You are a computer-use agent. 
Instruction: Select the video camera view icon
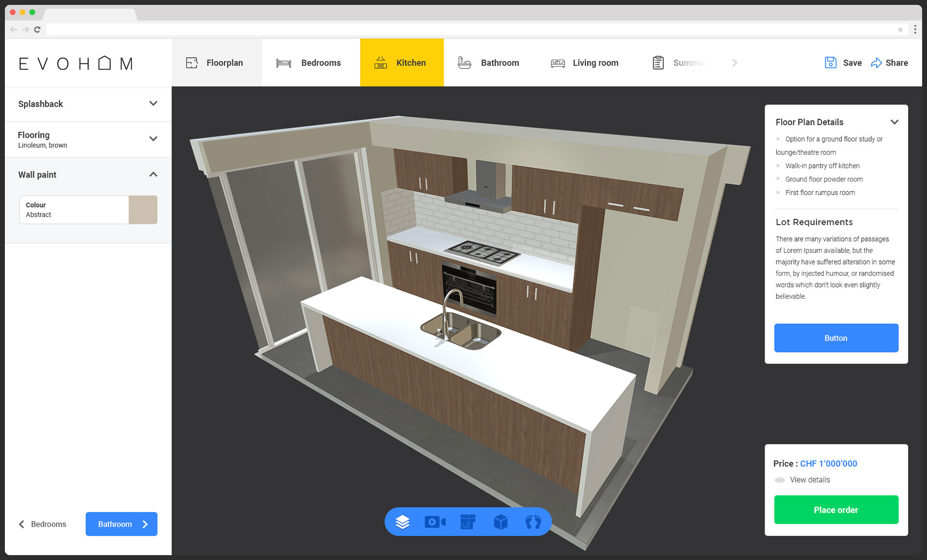[x=435, y=522]
